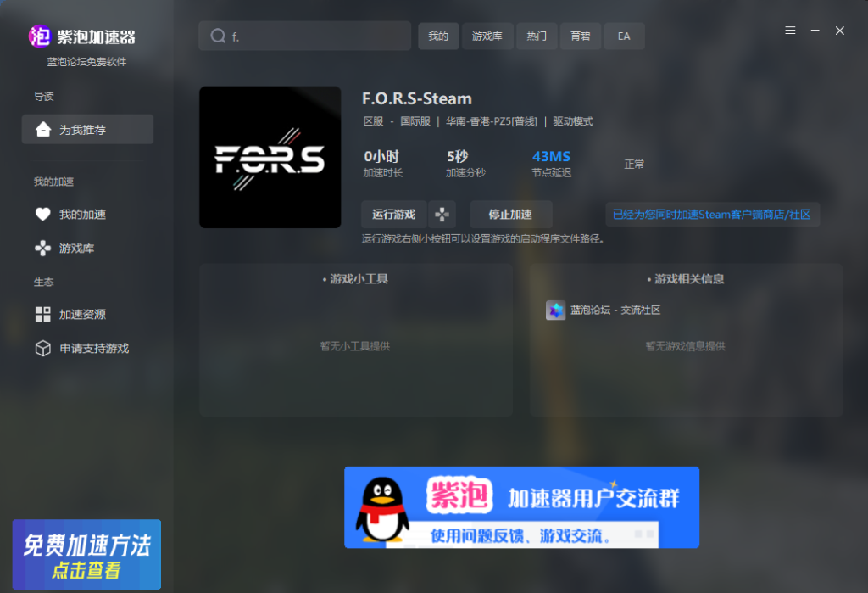Image resolution: width=868 pixels, height=593 pixels.
Task: Select the 热门 tab
Action: pyautogui.click(x=537, y=36)
